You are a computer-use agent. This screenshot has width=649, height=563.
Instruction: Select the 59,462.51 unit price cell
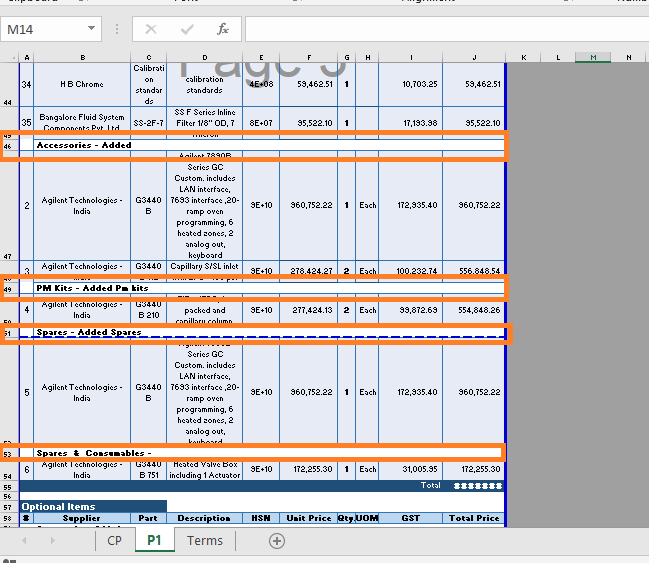coord(309,84)
